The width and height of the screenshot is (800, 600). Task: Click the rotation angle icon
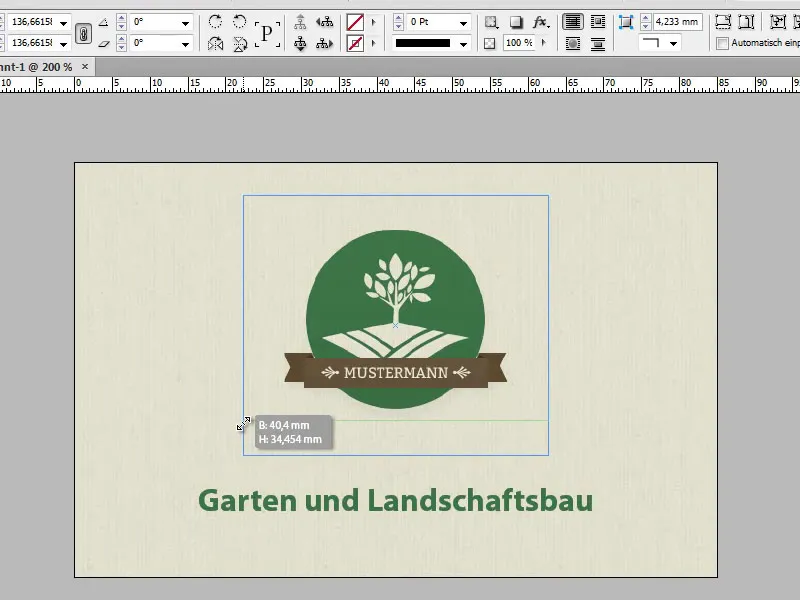[x=103, y=22]
